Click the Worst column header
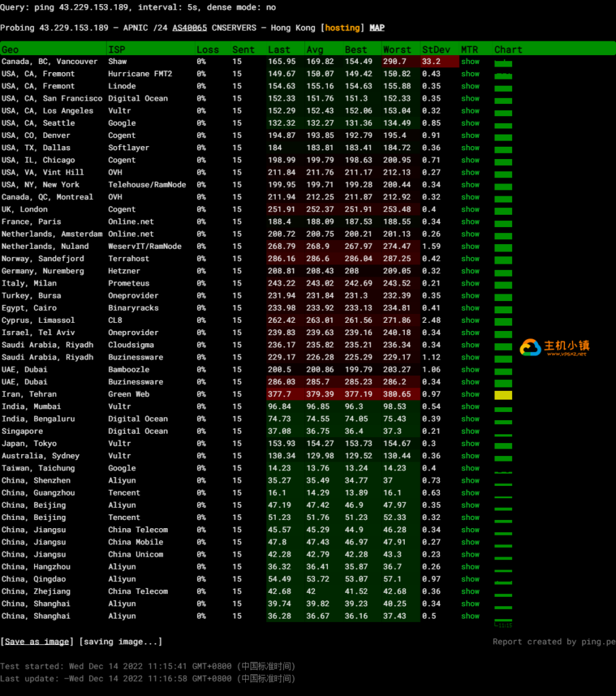Image resolution: width=616 pixels, height=696 pixels. [x=397, y=50]
